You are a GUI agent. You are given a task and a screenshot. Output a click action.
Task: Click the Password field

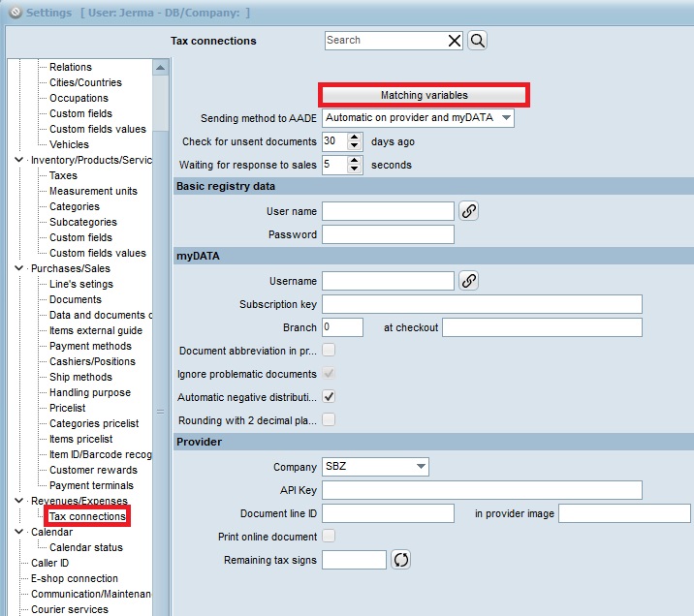[388, 234]
